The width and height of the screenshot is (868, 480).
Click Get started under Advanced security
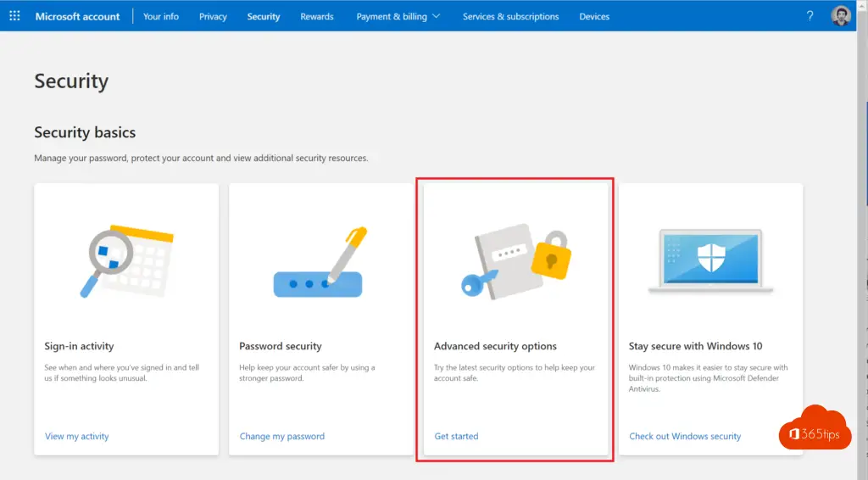click(456, 436)
